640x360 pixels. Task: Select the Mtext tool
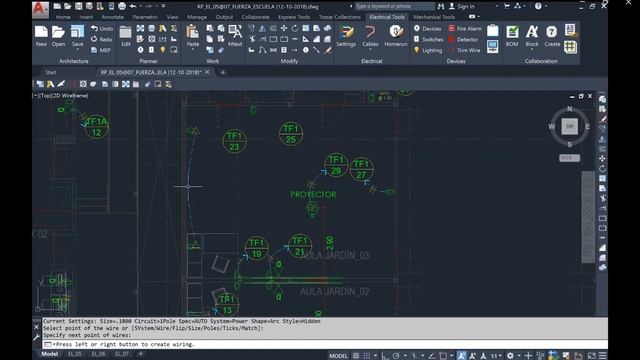(235, 36)
